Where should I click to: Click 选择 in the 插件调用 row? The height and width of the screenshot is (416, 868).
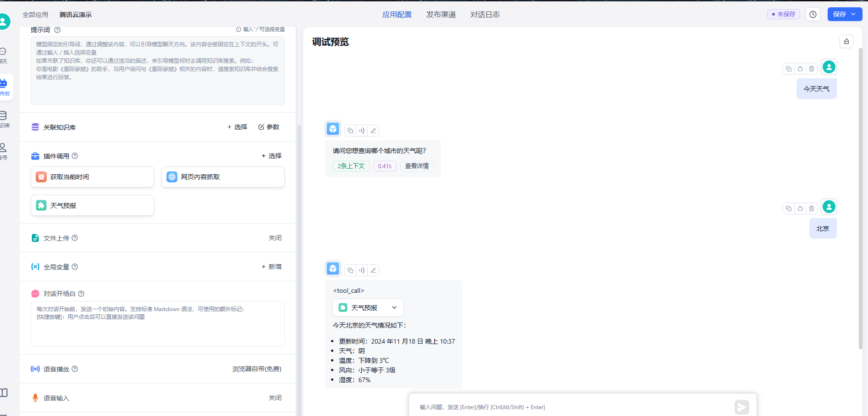(271, 156)
